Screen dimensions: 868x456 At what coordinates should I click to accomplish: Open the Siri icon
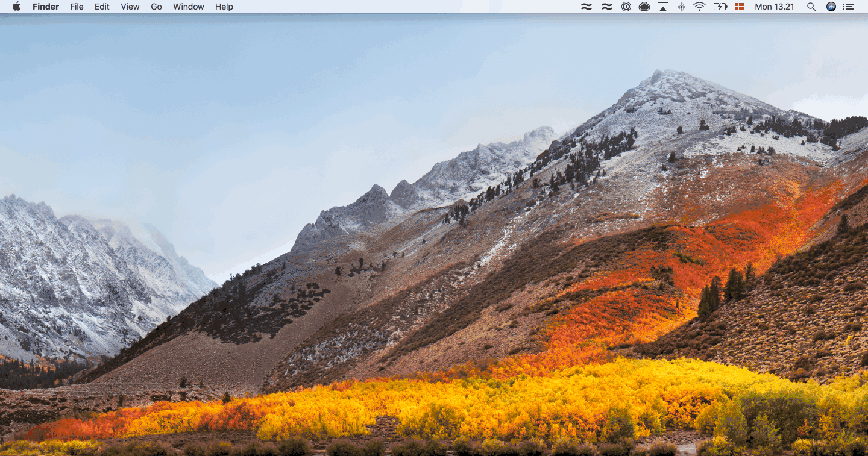point(831,7)
